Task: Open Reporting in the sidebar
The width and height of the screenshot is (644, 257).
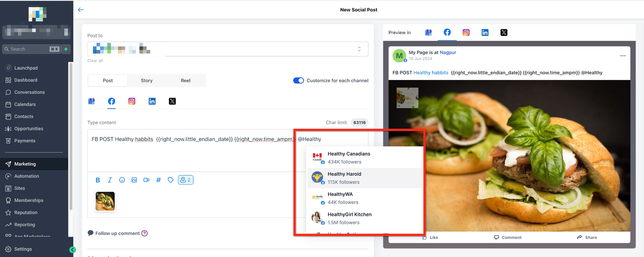Action: [x=24, y=225]
